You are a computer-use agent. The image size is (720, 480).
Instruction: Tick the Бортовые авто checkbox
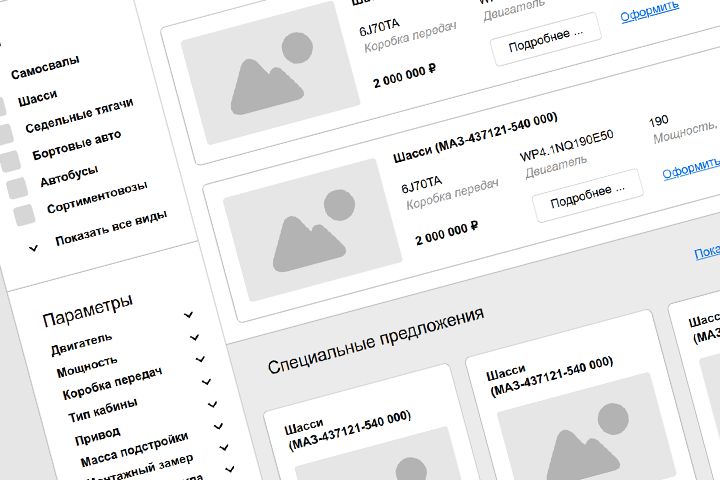pos(10,161)
